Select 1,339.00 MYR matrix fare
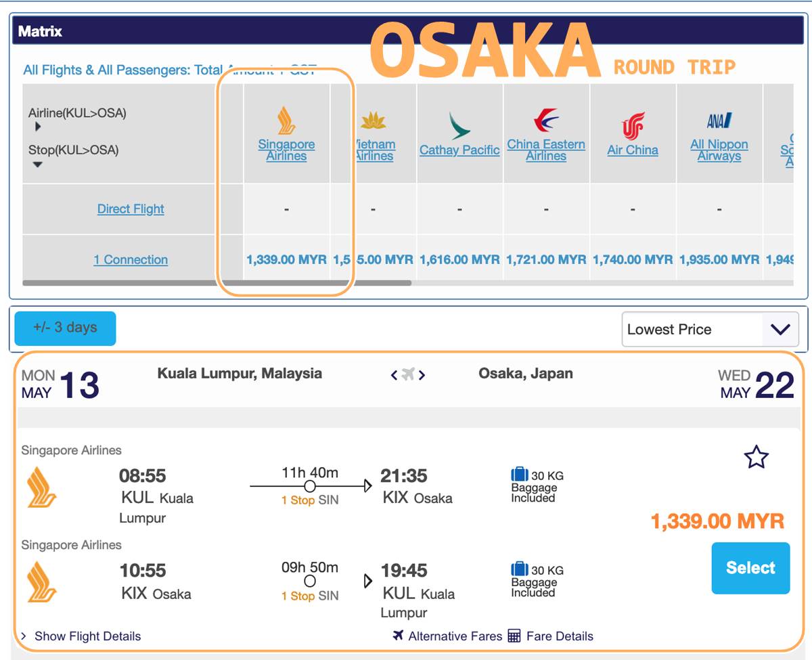This screenshot has width=812, height=660. (286, 260)
